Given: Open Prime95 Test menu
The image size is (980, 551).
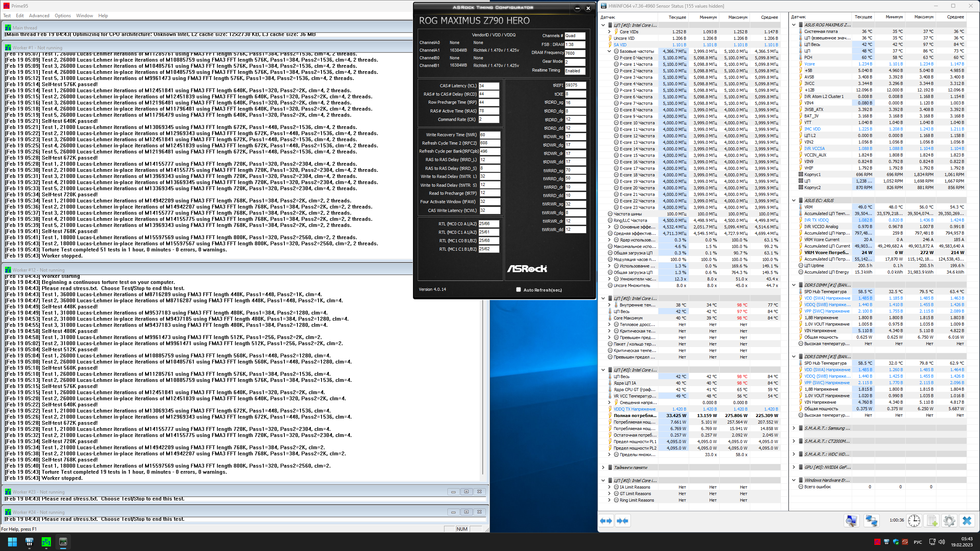Looking at the screenshot, I should 7,16.
